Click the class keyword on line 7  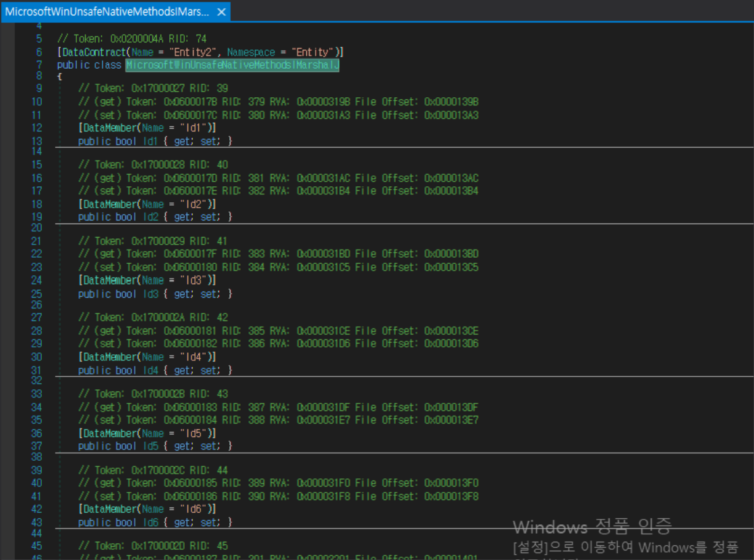(108, 65)
